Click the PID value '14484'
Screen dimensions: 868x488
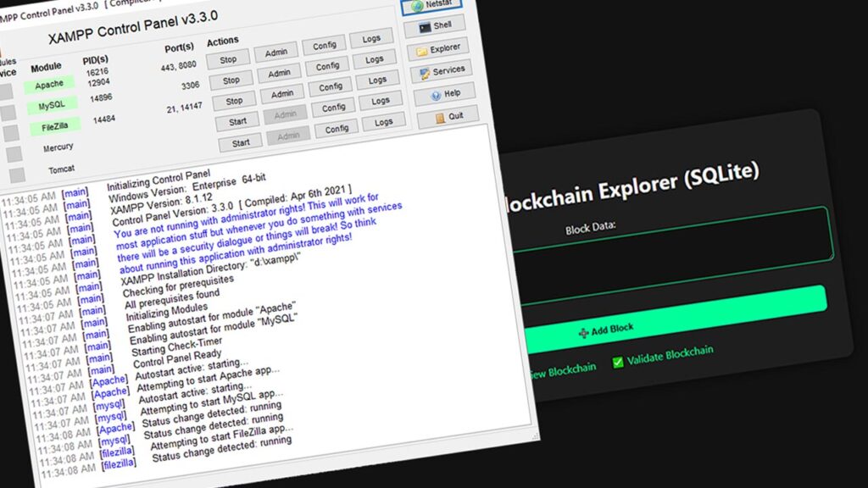pos(104,119)
